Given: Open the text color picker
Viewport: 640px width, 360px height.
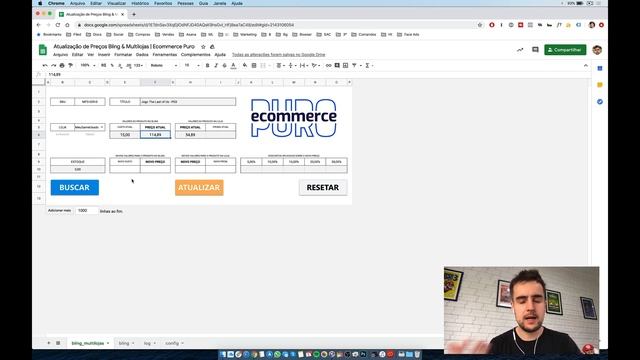Looking at the screenshot, I should click(x=233, y=65).
